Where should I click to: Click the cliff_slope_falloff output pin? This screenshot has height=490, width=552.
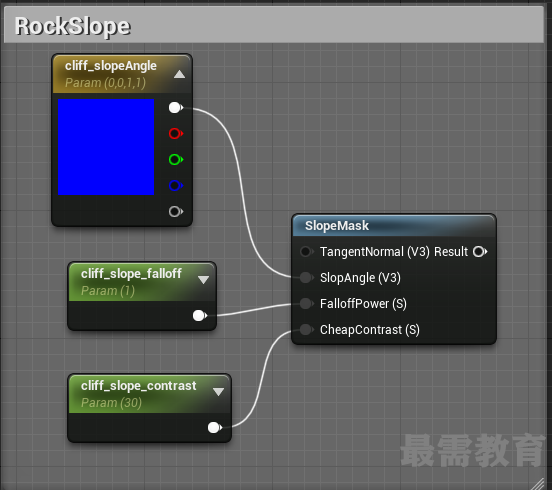[x=200, y=316]
